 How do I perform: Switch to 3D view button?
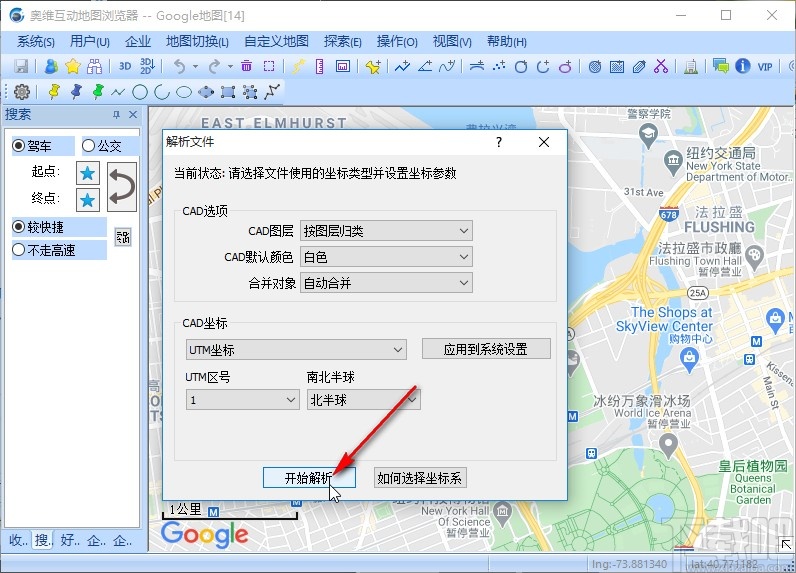pos(125,66)
